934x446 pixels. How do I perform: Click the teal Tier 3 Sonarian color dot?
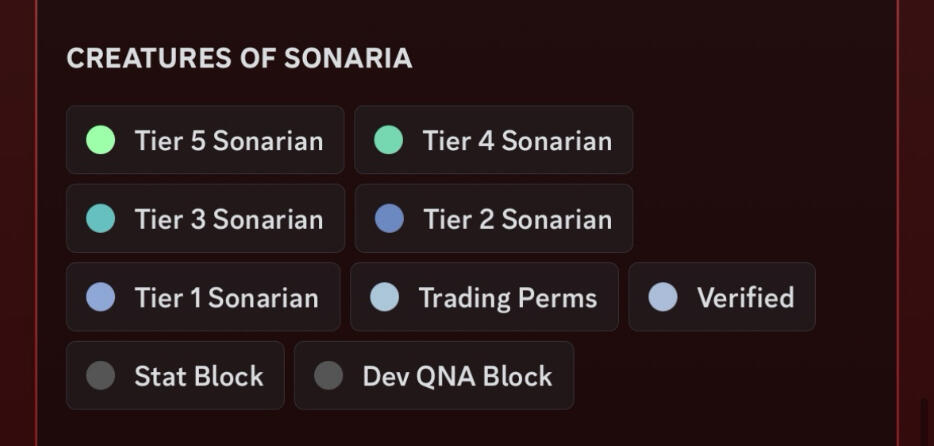coord(100,218)
